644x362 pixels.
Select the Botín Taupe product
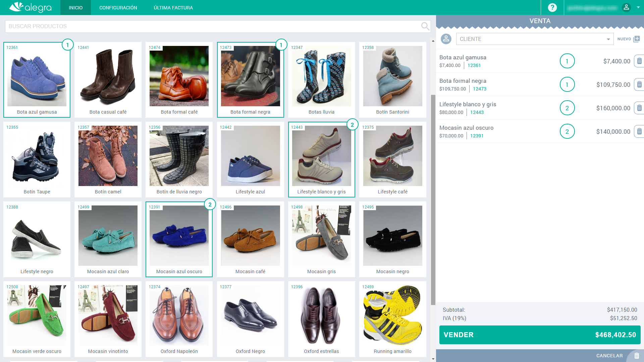(x=37, y=160)
